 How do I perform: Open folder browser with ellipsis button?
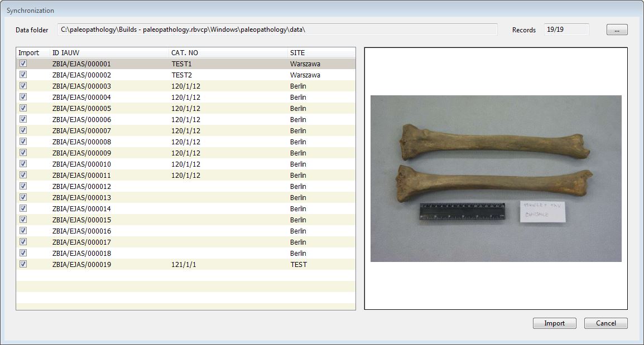pos(617,30)
